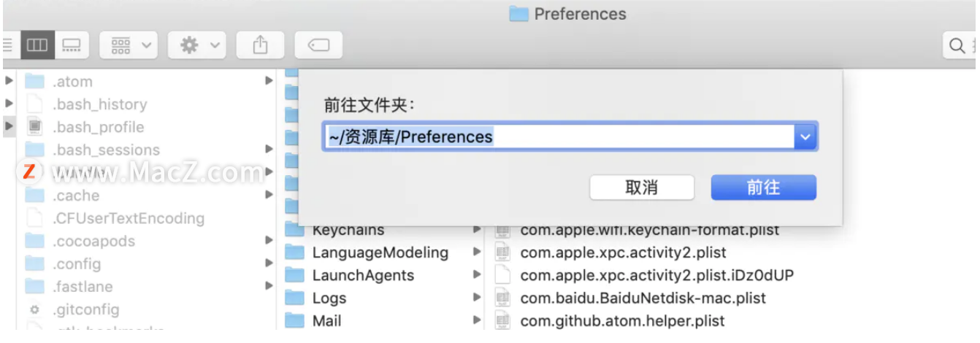The image size is (980, 343).
Task: Switch to column view in toolbar
Action: click(37, 45)
